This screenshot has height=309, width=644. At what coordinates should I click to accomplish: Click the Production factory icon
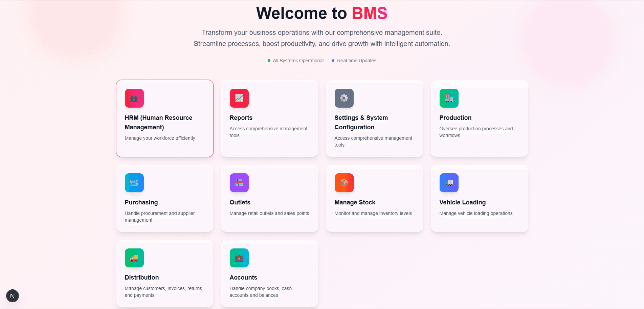tap(449, 98)
